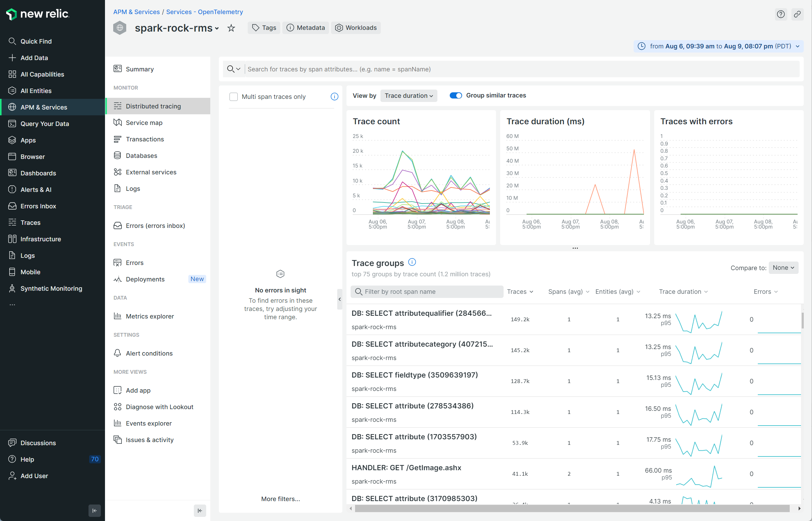Click the vertical scrollbar thumb in Trace groups
Viewport: 812px width, 521px height.
coord(802,320)
